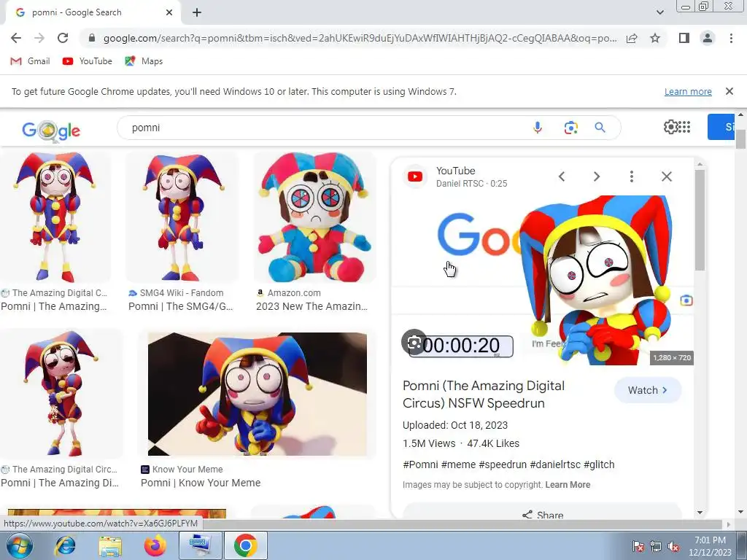747x560 pixels.
Task: Search by image with Lens icon
Action: (570, 128)
